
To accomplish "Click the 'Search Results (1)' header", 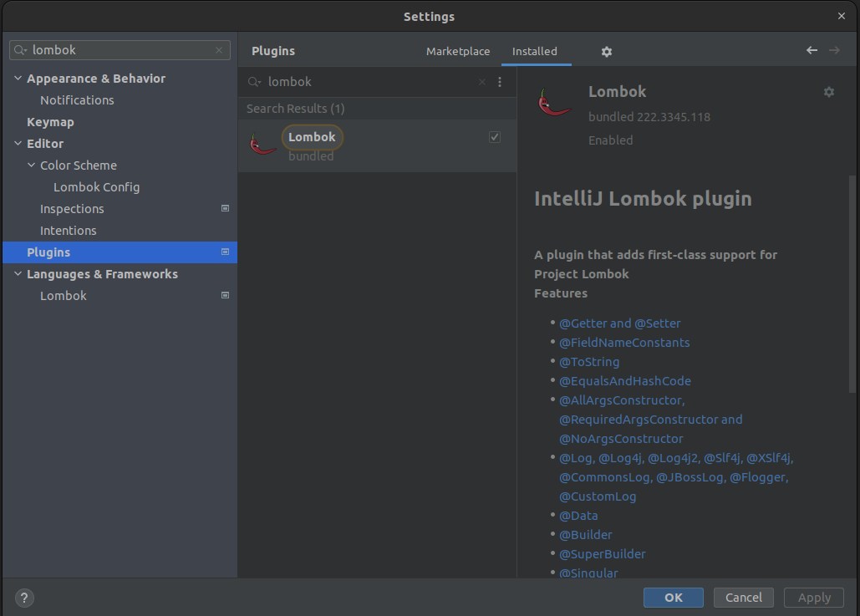I will tap(296, 109).
